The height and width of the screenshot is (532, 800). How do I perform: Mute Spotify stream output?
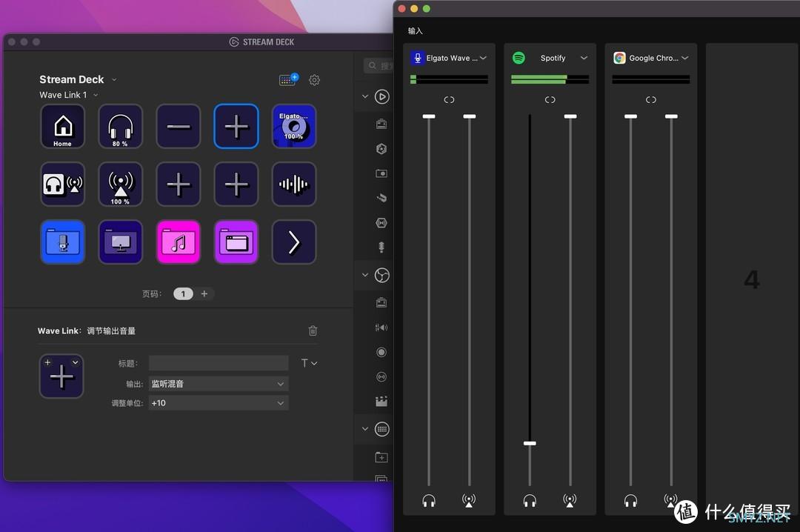pyautogui.click(x=570, y=500)
